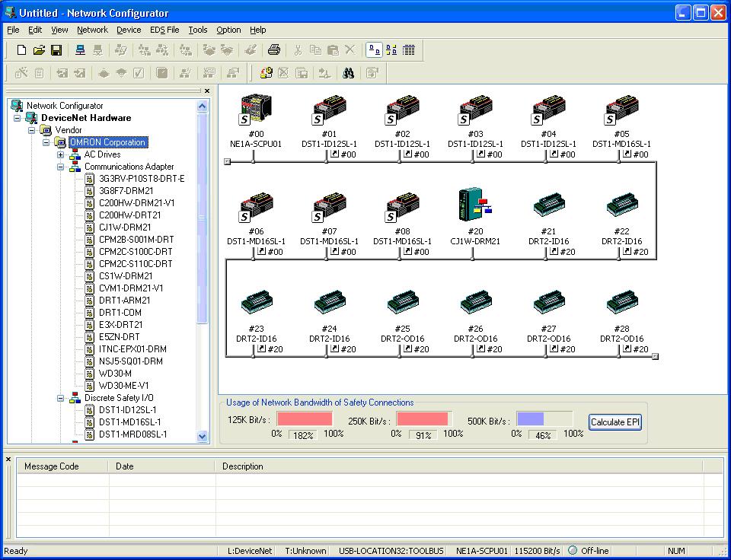Select the DRT2-OD16 device #26 icon

click(x=475, y=302)
